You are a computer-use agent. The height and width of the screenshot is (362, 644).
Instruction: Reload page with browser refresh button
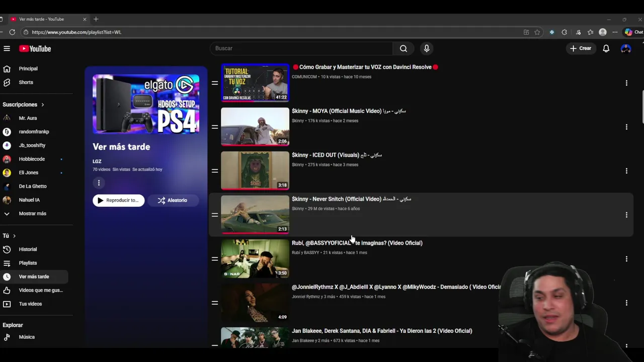tap(12, 32)
